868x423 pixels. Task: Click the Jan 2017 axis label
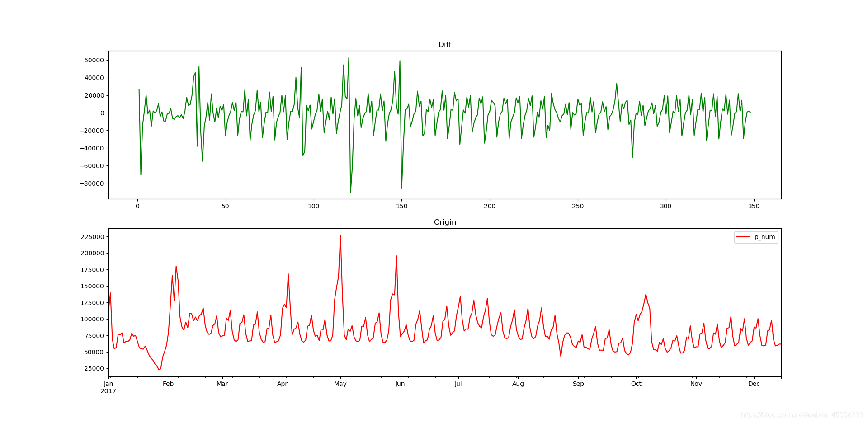pos(108,387)
